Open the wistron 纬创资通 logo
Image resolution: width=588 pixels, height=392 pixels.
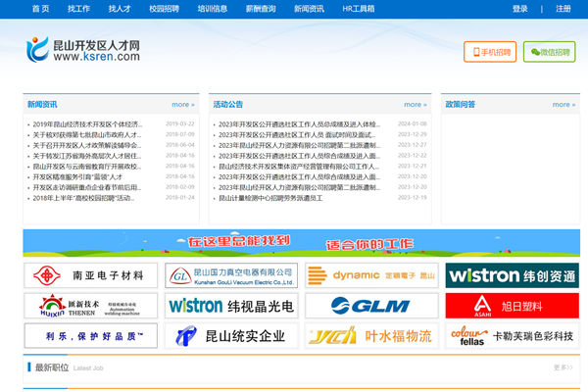[513, 275]
